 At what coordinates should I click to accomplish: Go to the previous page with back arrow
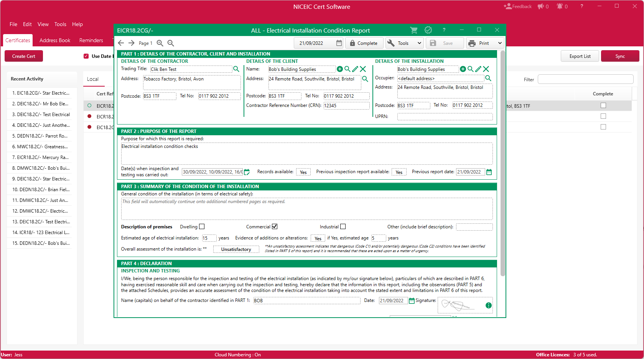[121, 43]
